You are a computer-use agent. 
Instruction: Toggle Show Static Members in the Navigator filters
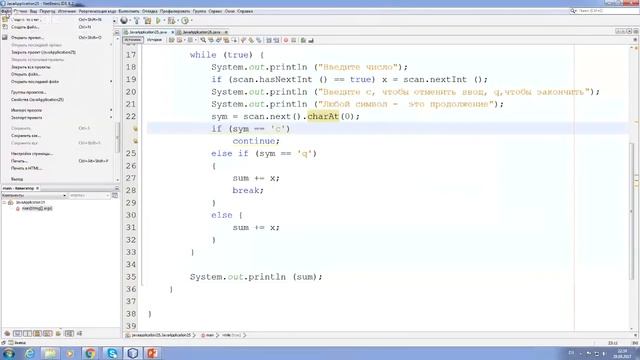(x=28, y=333)
